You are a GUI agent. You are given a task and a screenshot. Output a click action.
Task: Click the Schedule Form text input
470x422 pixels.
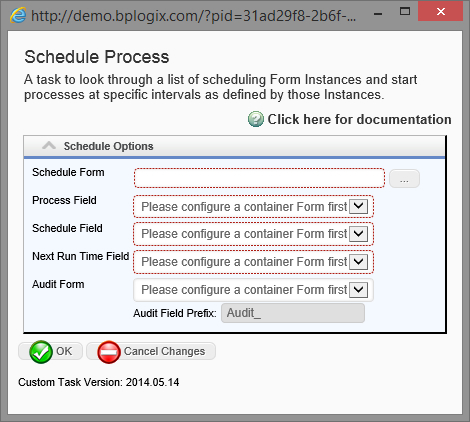tap(259, 178)
